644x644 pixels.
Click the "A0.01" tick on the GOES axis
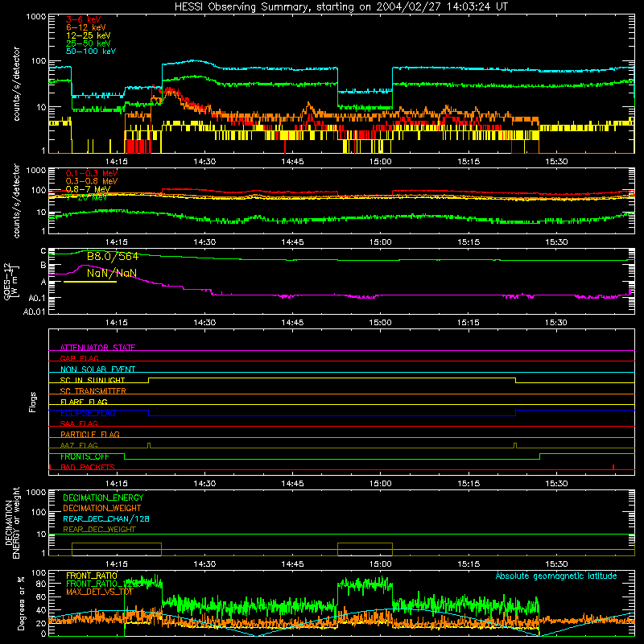pyautogui.click(x=35, y=312)
